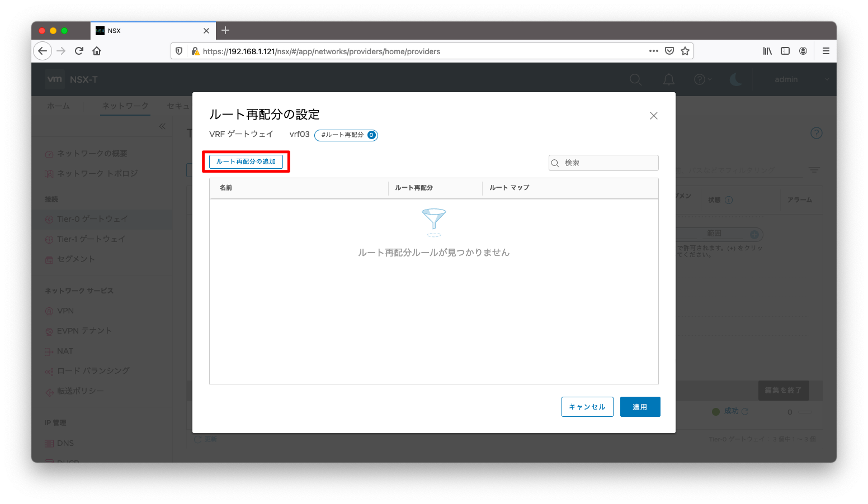Click the address bar URL
The width and height of the screenshot is (868, 504).
coord(322,51)
